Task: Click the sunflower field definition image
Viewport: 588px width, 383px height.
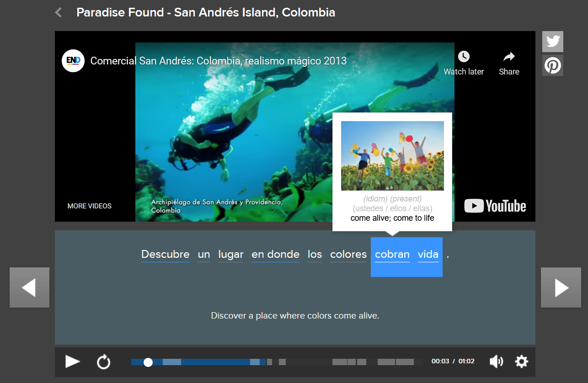Action: coord(392,155)
